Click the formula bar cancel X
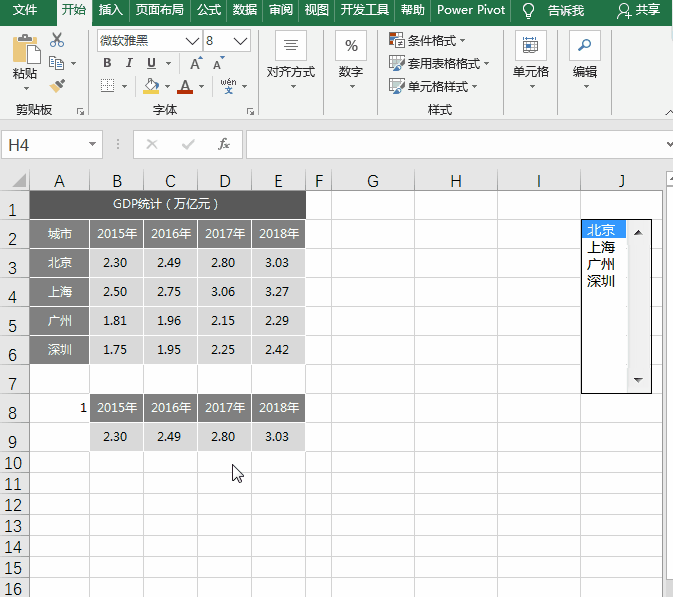 152,144
